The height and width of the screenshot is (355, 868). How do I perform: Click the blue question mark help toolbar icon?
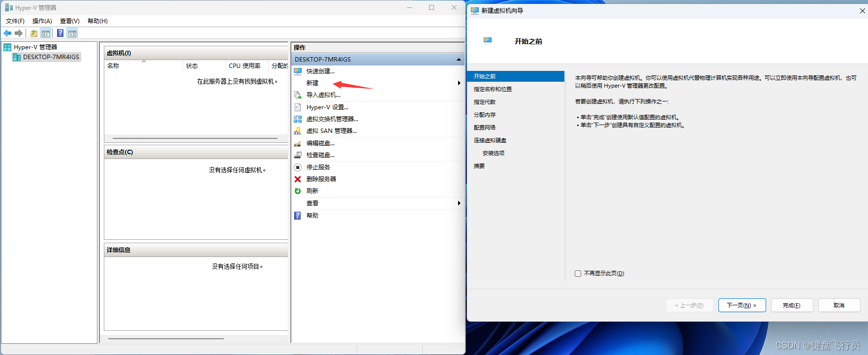point(60,33)
